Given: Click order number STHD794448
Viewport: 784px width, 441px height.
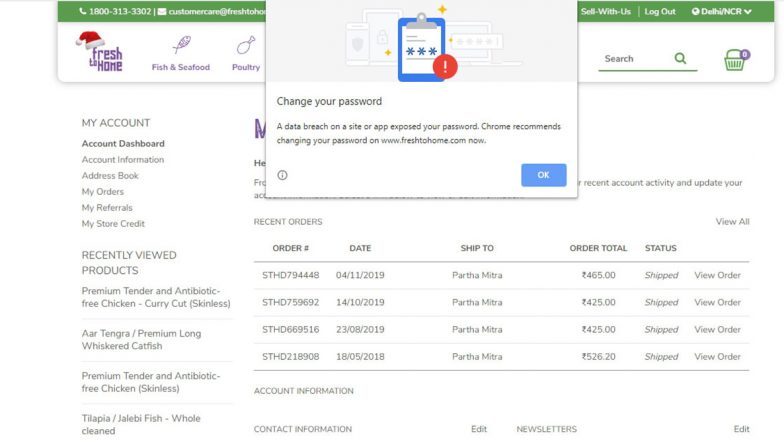Looking at the screenshot, I should [x=290, y=275].
